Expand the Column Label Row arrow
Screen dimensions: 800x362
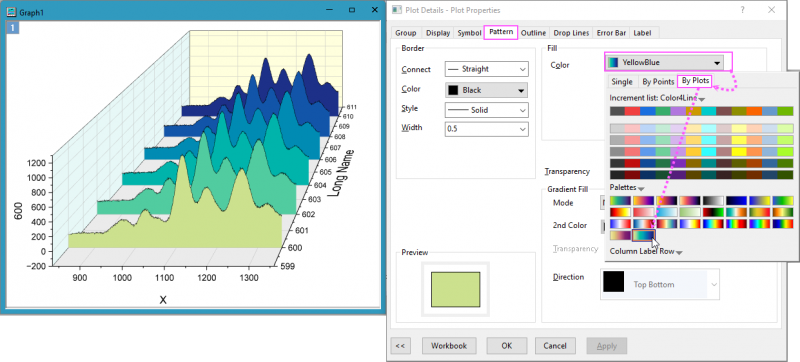coord(679,252)
